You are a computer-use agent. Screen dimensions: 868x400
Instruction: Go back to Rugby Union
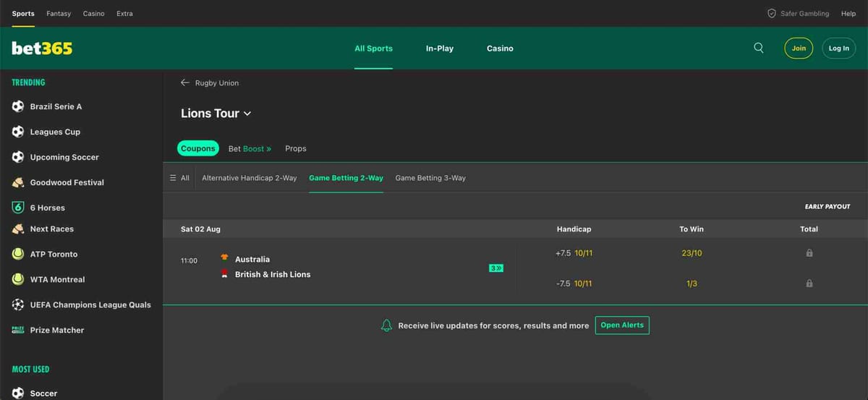217,82
